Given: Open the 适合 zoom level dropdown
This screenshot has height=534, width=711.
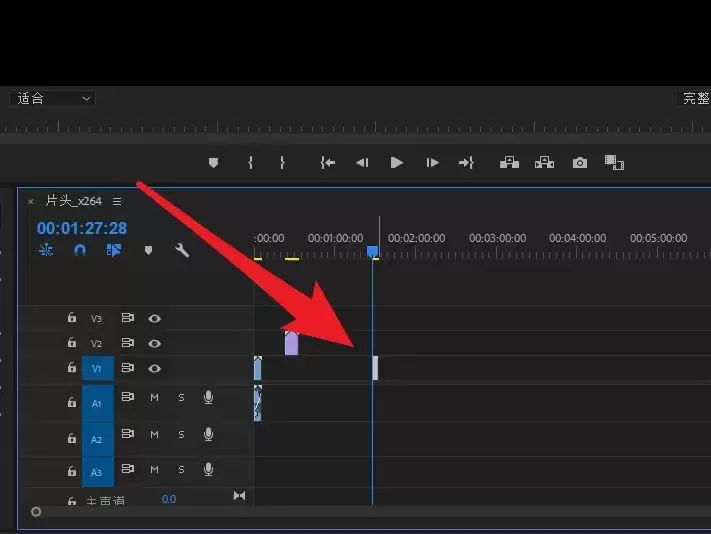Looking at the screenshot, I should [53, 98].
